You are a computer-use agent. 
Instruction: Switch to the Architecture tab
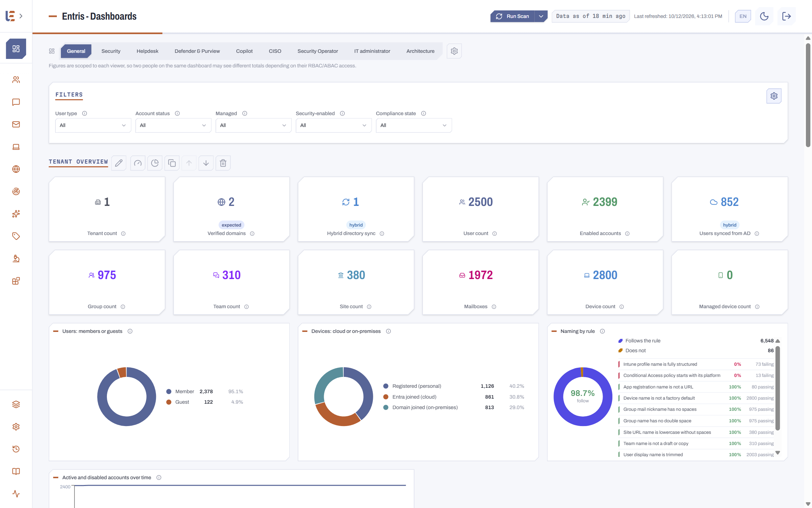tap(421, 51)
